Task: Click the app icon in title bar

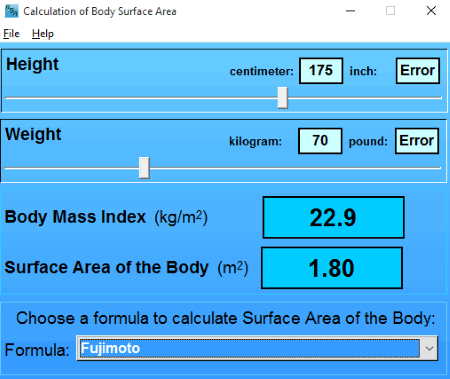Action: (x=11, y=11)
